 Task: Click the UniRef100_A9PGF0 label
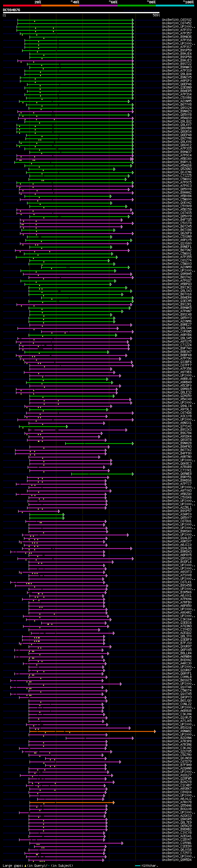(x=177, y=81)
